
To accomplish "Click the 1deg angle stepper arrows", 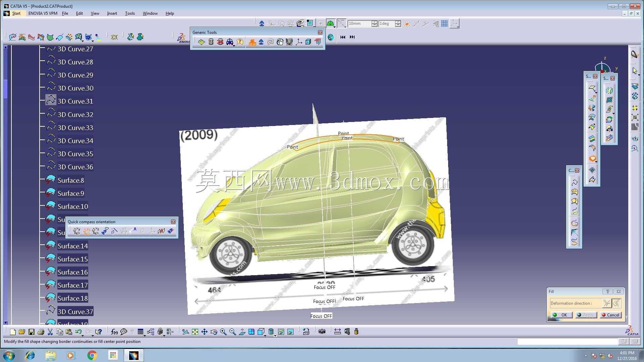I will pyautogui.click(x=398, y=23).
